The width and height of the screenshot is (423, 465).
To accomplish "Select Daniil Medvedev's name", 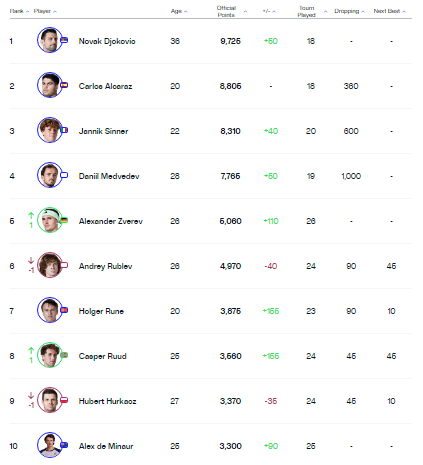I will point(109,176).
